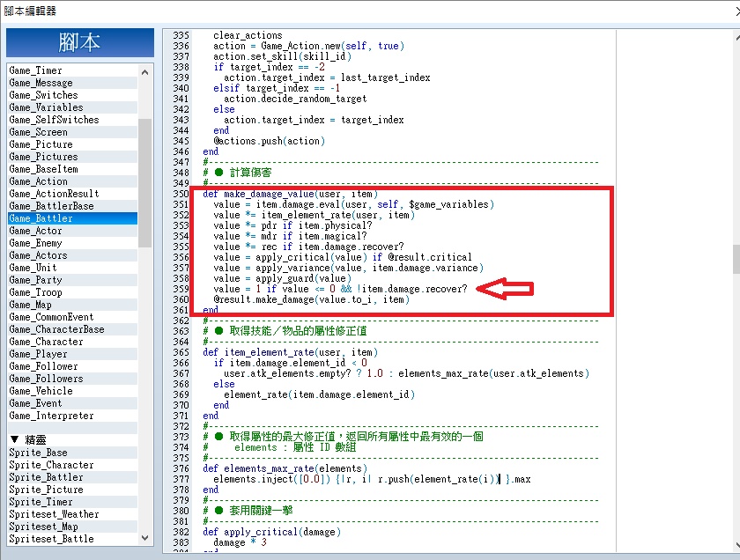Open the Game_Event script

(x=72, y=403)
